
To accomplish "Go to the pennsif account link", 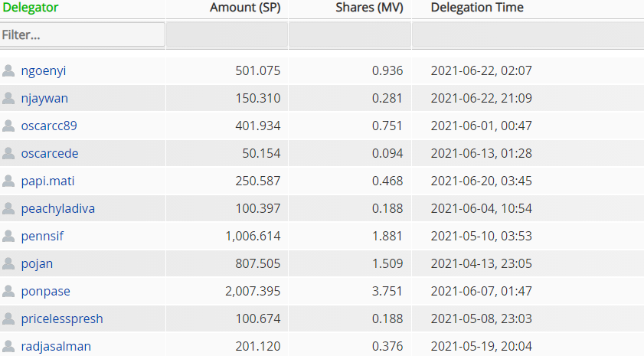I will [42, 236].
